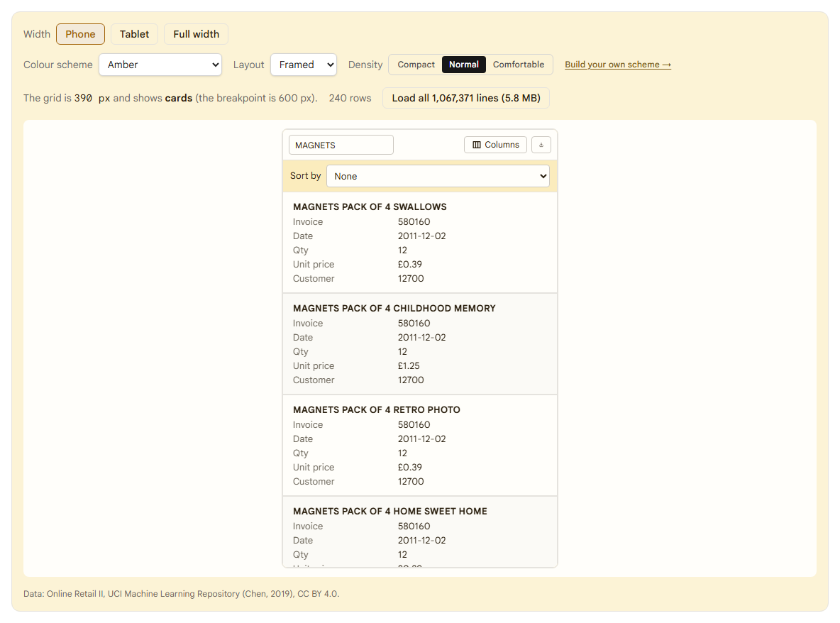Viewport: 840px width, 623px height.
Task: Click the 240 rows count text
Action: [350, 98]
